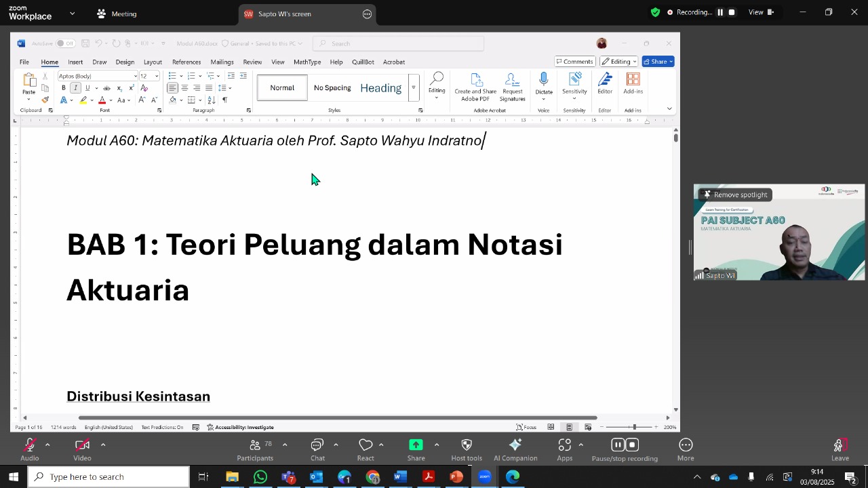Toggle the AutoSave switch
Viewport: 868px width, 488px height.
coord(65,43)
